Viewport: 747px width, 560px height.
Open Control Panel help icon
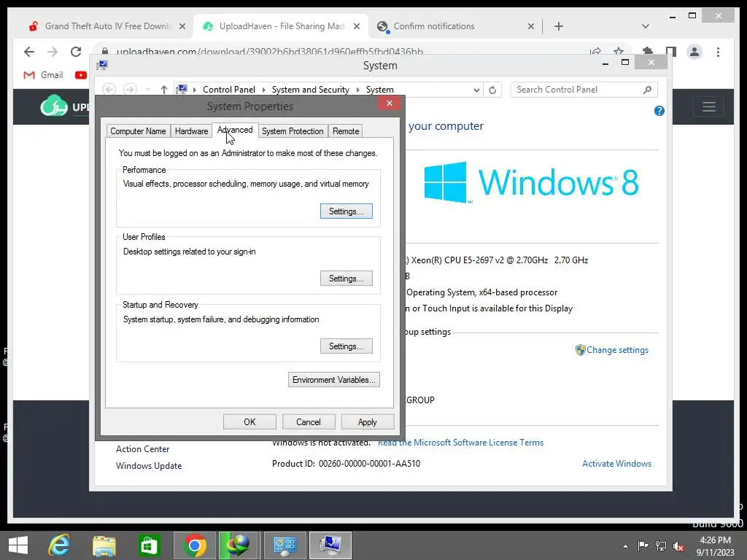(659, 111)
